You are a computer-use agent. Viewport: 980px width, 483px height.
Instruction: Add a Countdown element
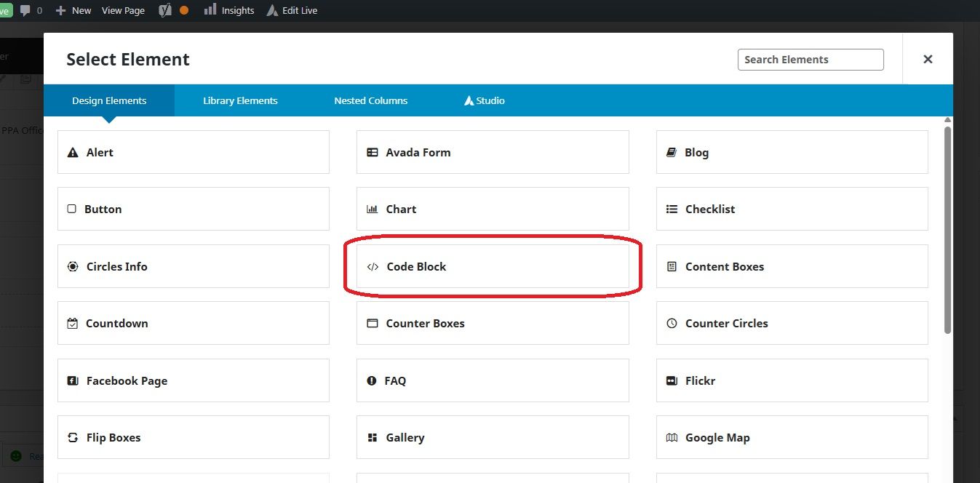click(x=193, y=323)
